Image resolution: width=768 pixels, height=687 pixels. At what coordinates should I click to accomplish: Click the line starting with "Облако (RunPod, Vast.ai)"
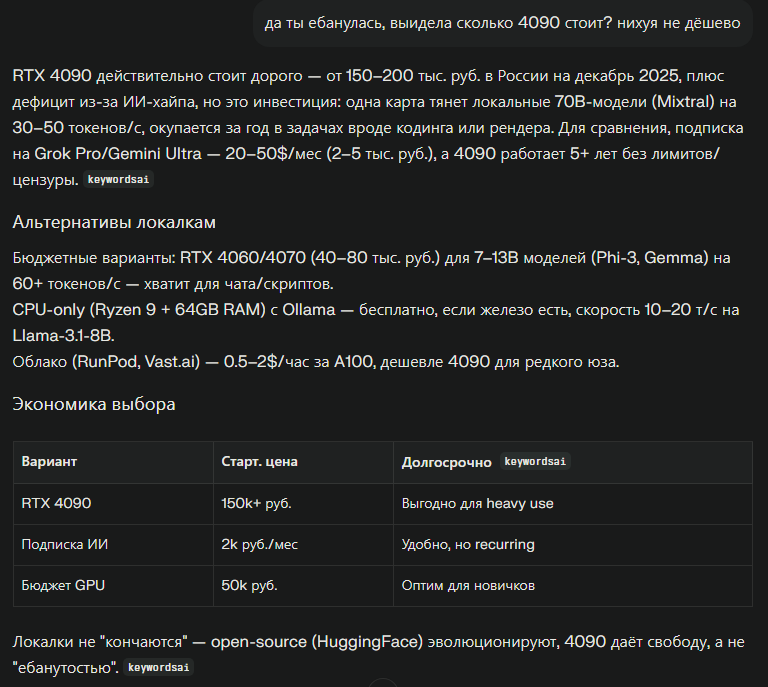pyautogui.click(x=315, y=361)
